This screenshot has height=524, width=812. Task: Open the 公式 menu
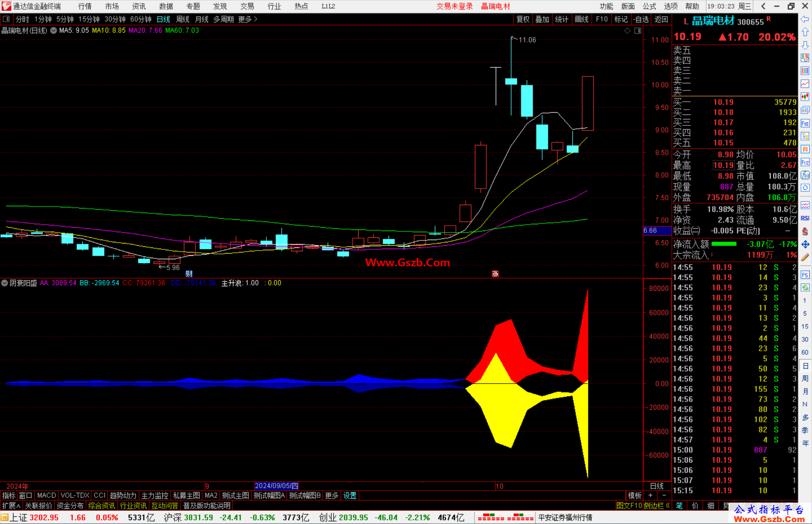point(649,6)
